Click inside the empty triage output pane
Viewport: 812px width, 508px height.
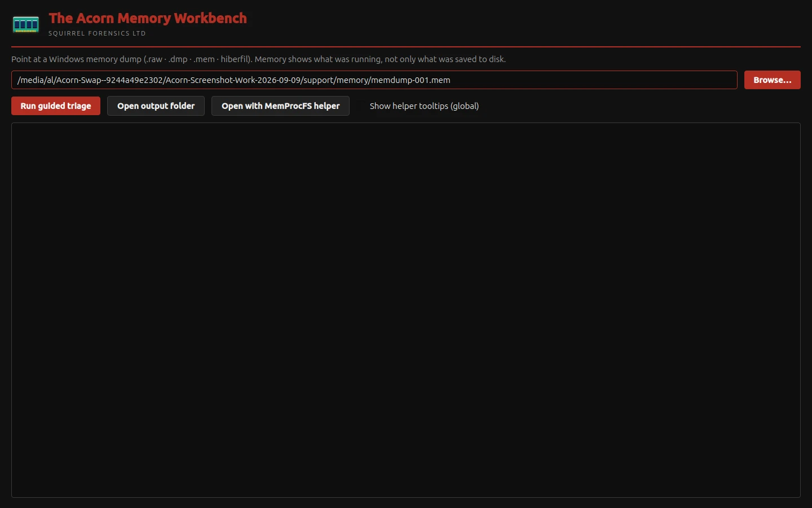[406, 310]
